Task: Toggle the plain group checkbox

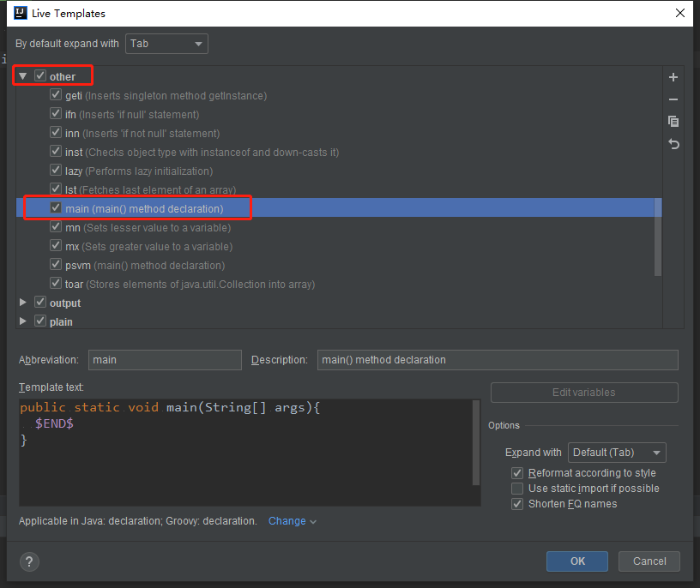Action: [40, 321]
